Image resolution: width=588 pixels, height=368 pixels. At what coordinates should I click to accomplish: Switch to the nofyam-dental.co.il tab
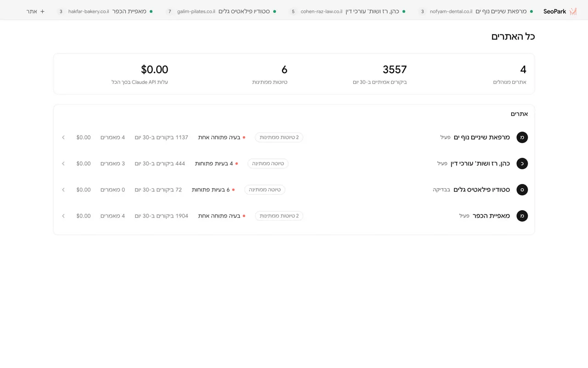coord(476,11)
